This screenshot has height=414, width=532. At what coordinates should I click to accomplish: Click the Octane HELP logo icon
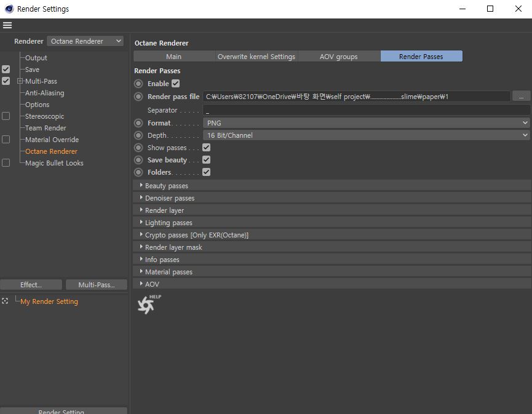coord(149,304)
